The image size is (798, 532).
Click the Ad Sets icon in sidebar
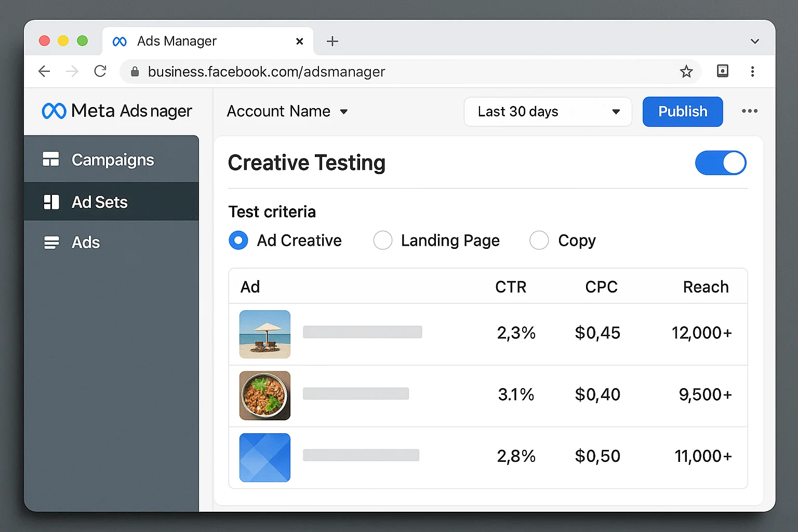click(52, 202)
